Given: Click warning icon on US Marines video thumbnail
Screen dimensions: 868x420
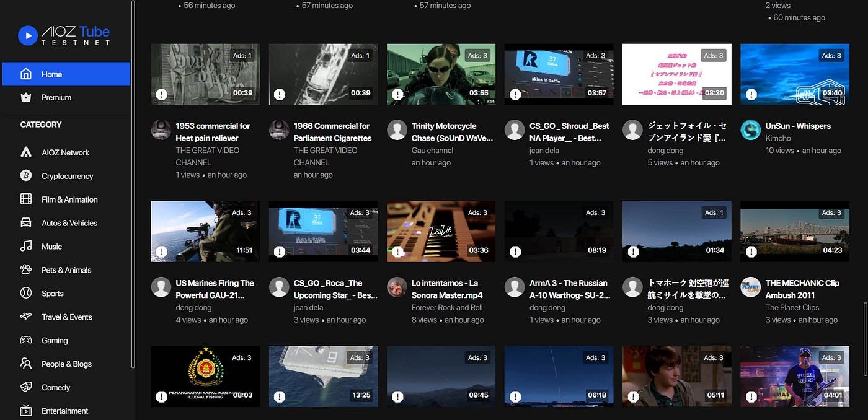Looking at the screenshot, I should (161, 252).
